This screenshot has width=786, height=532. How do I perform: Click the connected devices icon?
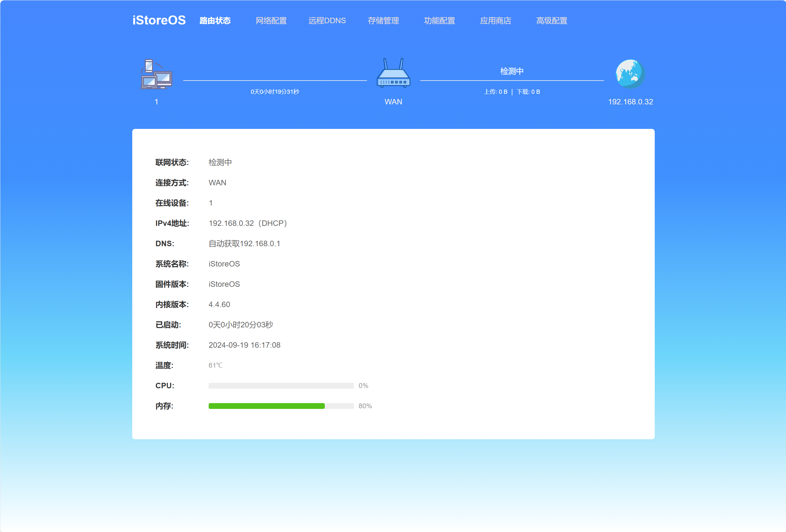[x=156, y=74]
